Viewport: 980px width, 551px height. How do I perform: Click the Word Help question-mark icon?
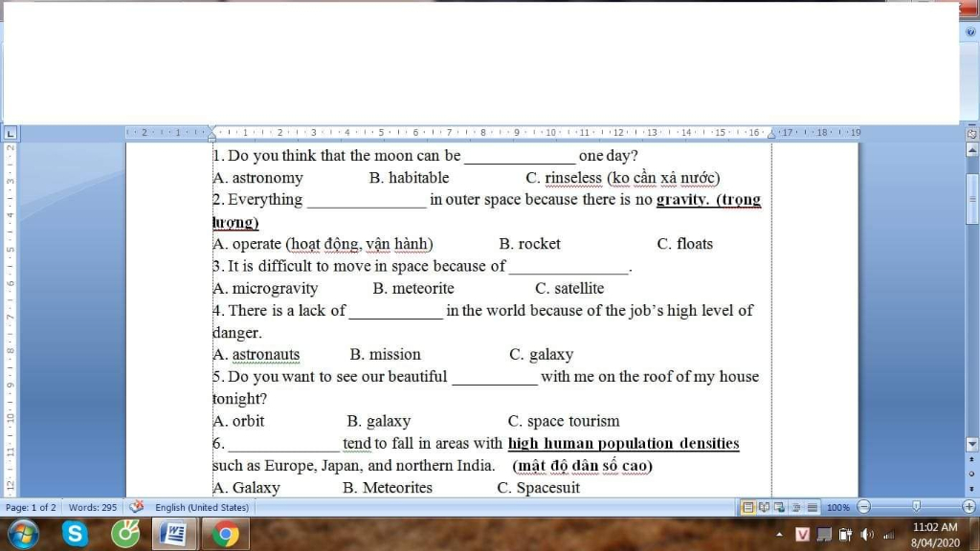[x=970, y=32]
